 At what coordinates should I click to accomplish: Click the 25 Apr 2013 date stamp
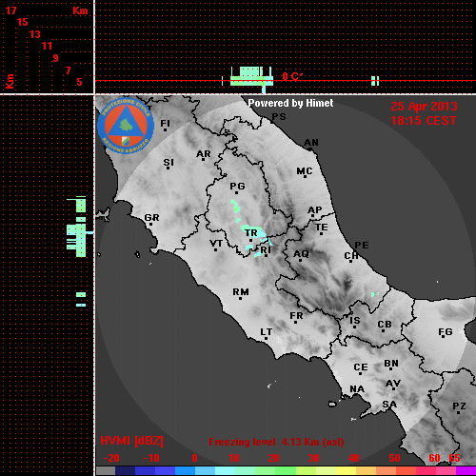point(424,107)
